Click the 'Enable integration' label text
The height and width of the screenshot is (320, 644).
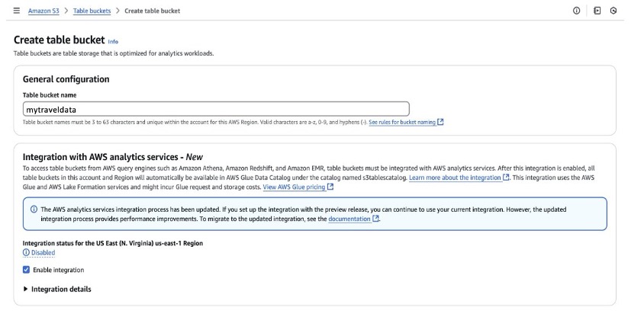click(58, 270)
